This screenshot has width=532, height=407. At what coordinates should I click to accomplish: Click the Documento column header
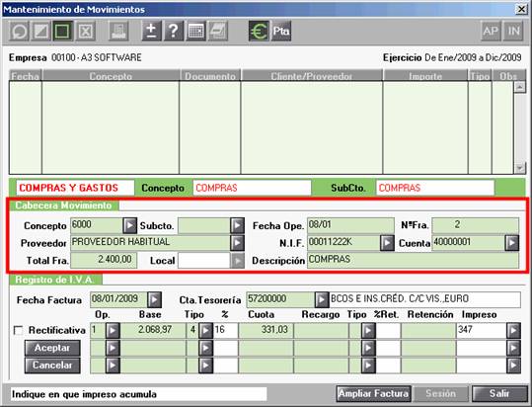coord(210,76)
